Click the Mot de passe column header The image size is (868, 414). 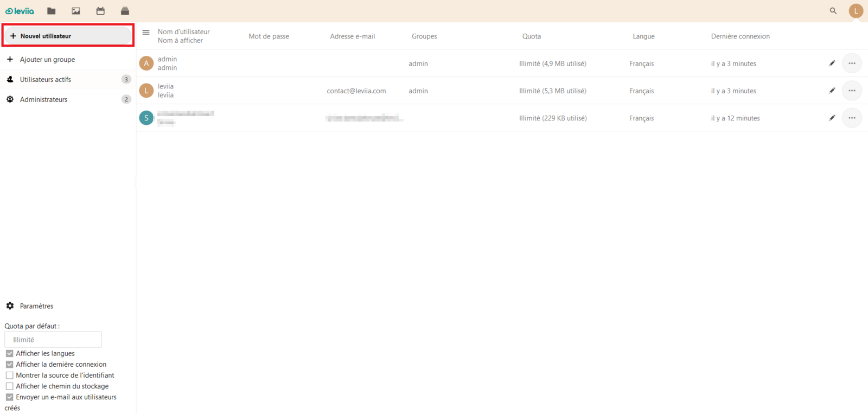click(x=269, y=36)
